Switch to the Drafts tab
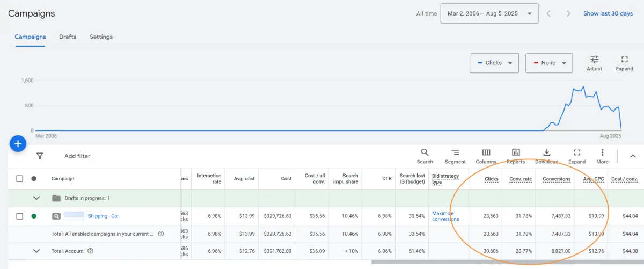Image resolution: width=644 pixels, height=269 pixels. coord(68,37)
